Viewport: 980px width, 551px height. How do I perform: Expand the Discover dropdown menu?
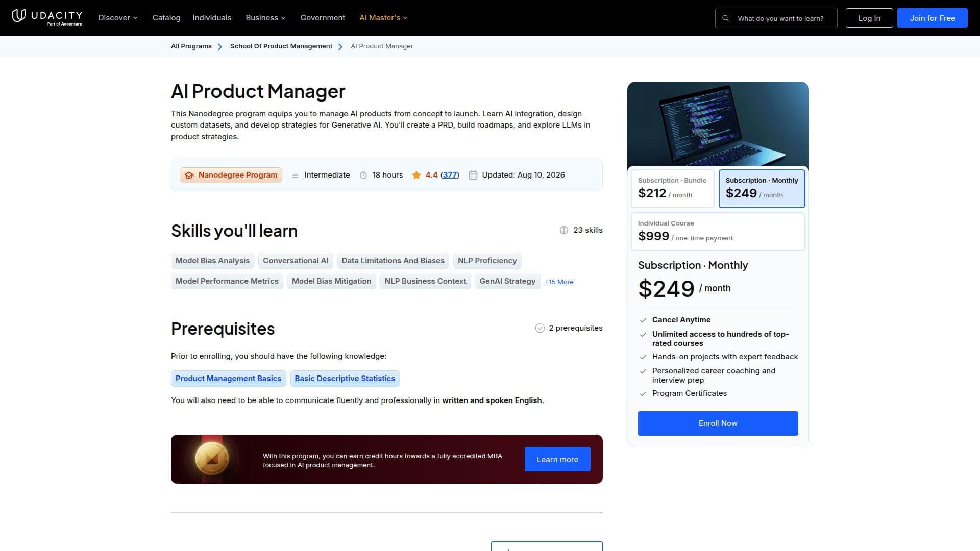[118, 18]
